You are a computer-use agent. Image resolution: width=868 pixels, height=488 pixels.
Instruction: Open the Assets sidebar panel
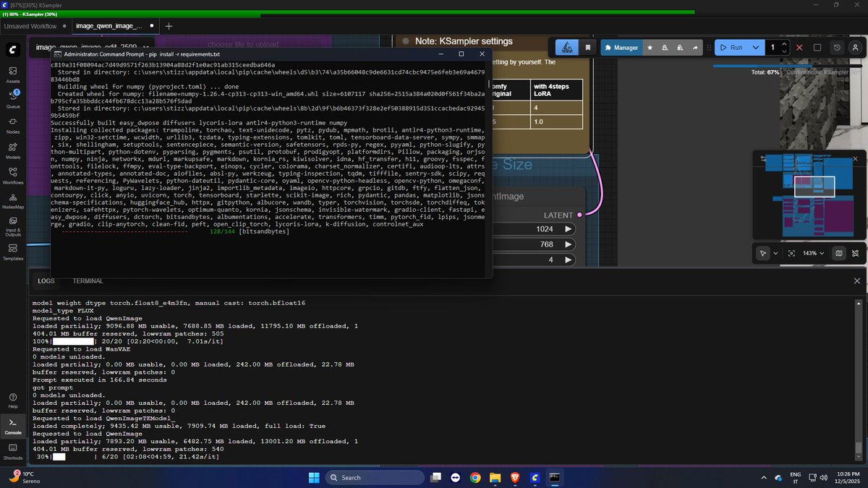pos(13,74)
